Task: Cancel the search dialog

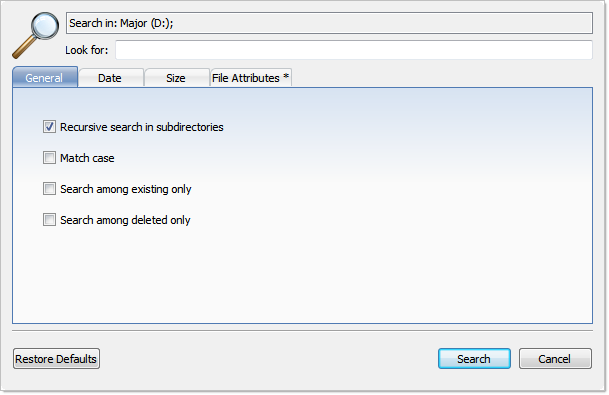Action: coord(555,358)
